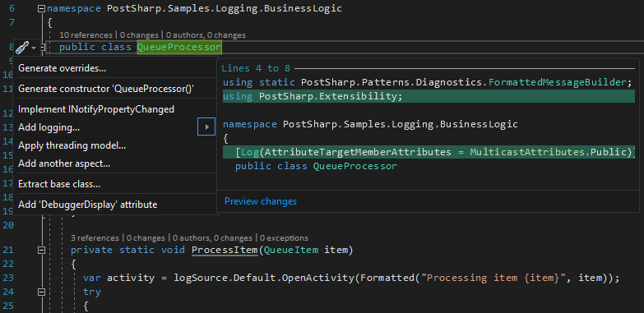Click the using PostSharp.Extensibility; preview line
This screenshot has width=644, height=313.
(x=429, y=96)
